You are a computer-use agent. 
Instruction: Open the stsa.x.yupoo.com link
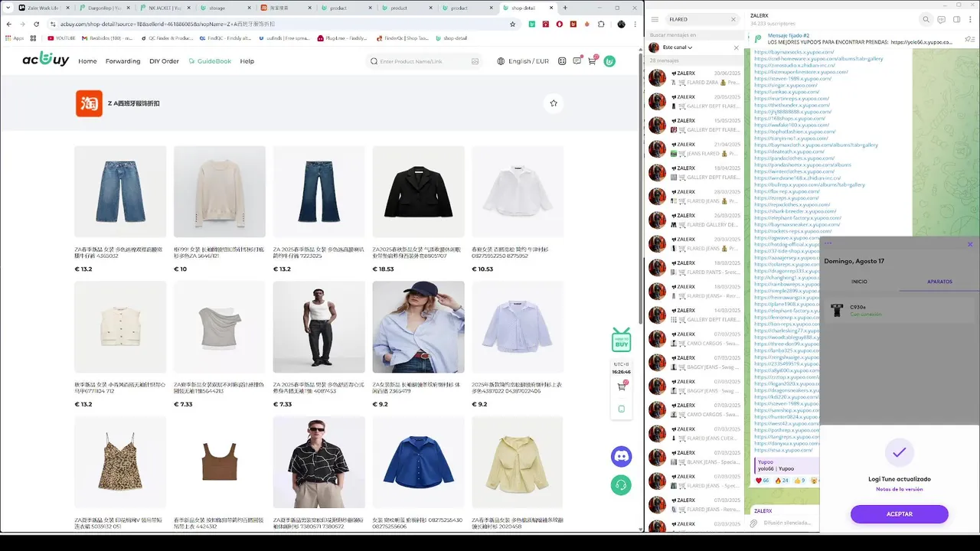(783, 450)
